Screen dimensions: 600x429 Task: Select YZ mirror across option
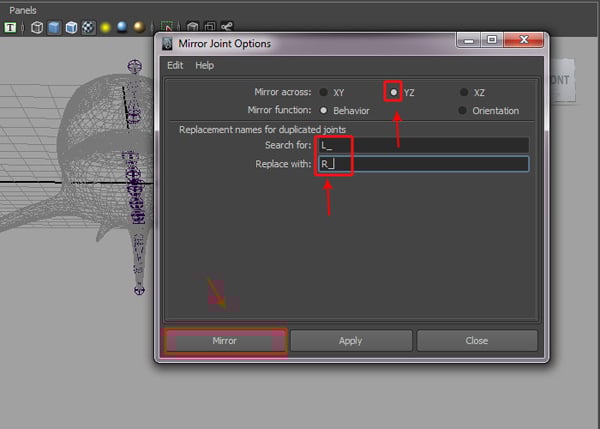point(394,92)
